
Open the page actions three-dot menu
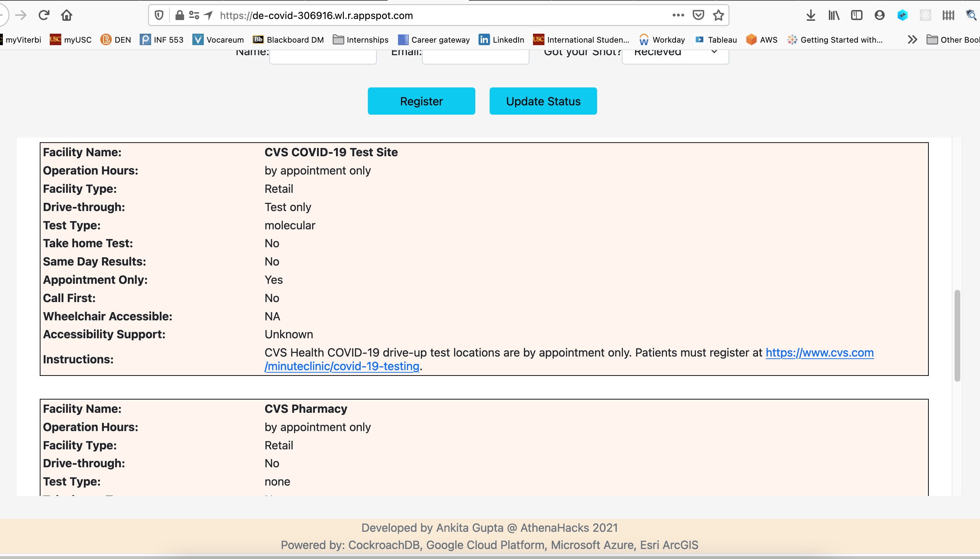point(678,15)
